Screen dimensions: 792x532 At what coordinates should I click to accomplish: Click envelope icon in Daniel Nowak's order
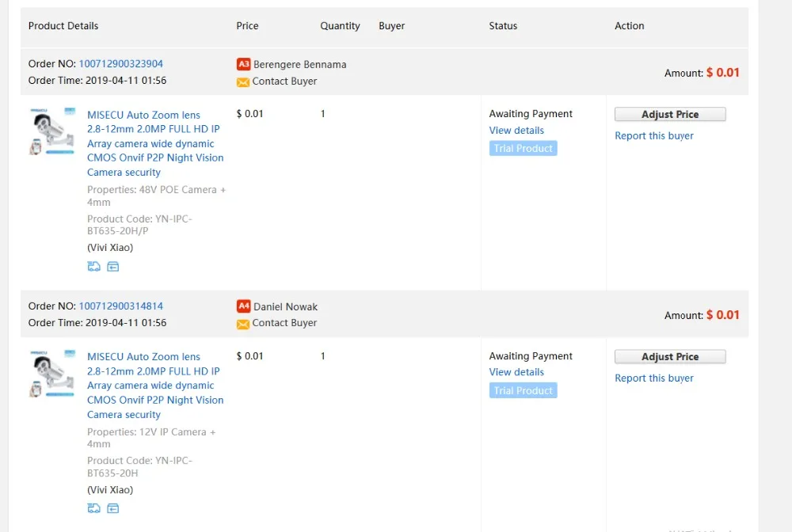pos(243,324)
